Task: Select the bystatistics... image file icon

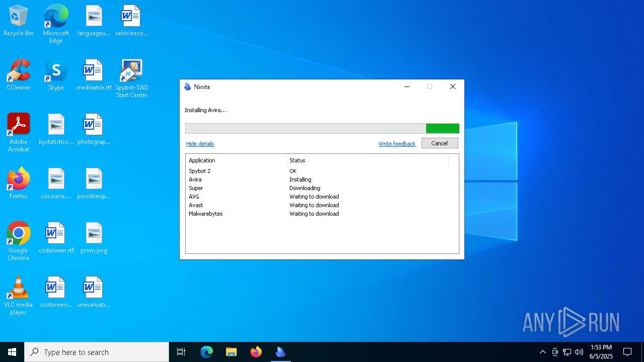Action: click(x=56, y=129)
